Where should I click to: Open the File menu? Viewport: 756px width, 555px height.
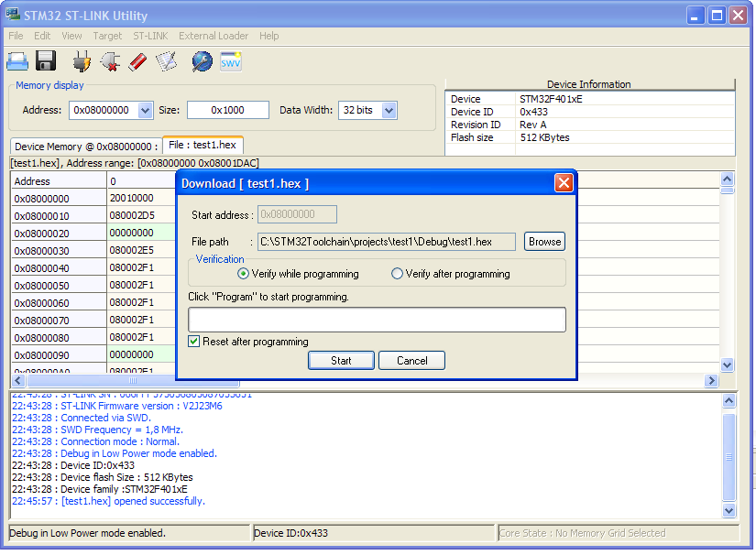(x=16, y=36)
